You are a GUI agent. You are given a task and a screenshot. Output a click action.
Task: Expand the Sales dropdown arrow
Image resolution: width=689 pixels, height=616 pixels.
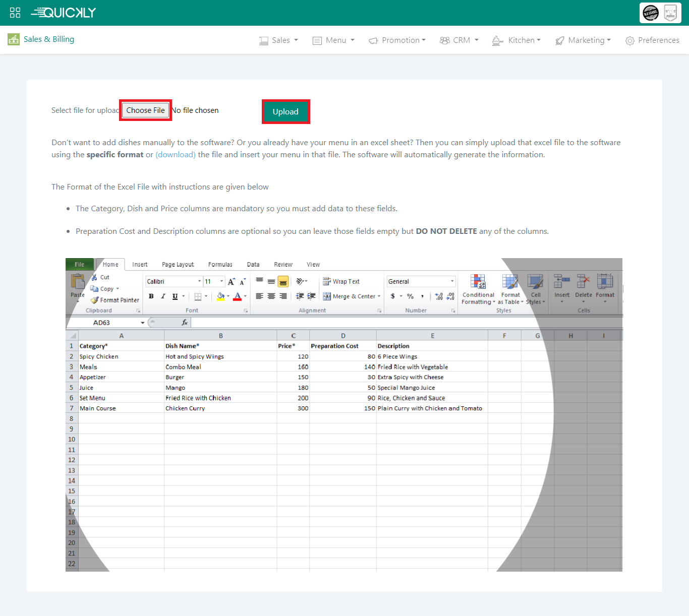pyautogui.click(x=296, y=40)
